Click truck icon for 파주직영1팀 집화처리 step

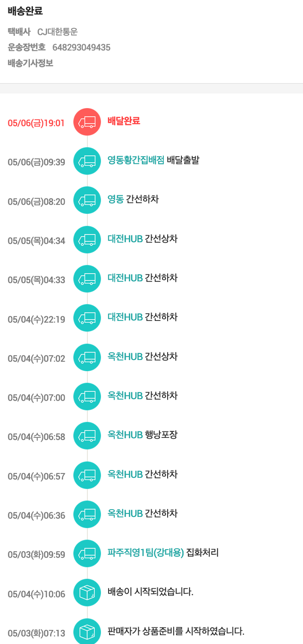tap(87, 554)
